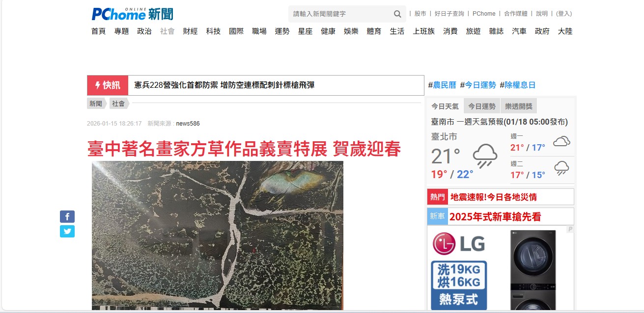Screen dimensions: 644x313
Task: Select the 今日天氣 tab
Action: [445, 106]
